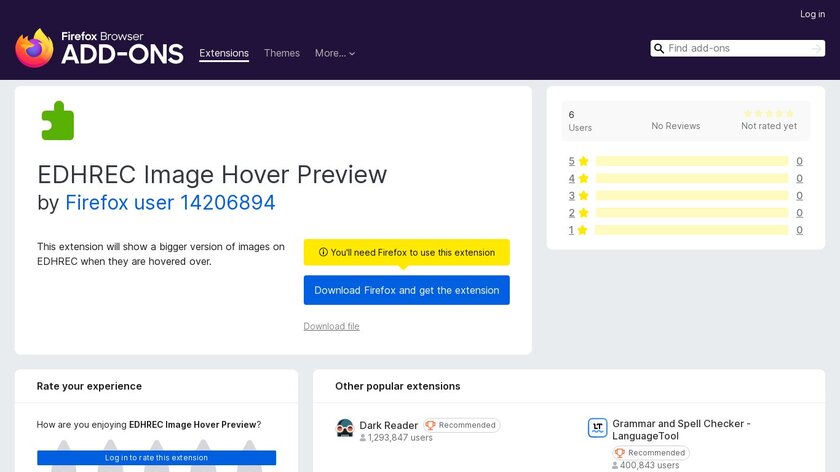This screenshot has height=472, width=840.
Task: Click the star next to 5 rating
Action: (583, 161)
